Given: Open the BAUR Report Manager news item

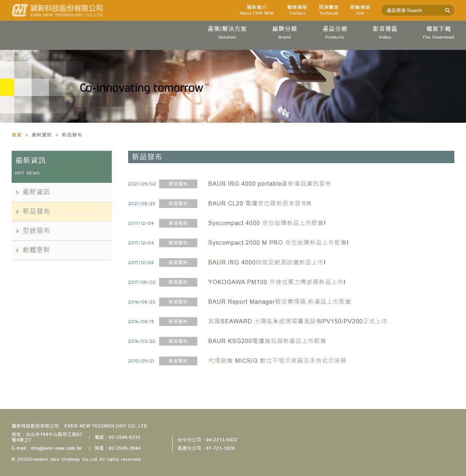Looking at the screenshot, I should point(280,302).
